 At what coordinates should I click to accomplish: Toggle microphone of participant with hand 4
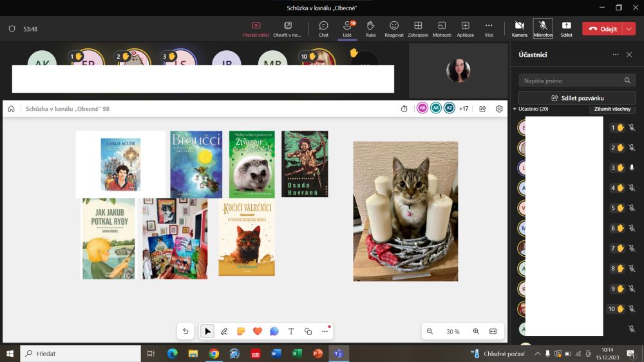point(632,188)
